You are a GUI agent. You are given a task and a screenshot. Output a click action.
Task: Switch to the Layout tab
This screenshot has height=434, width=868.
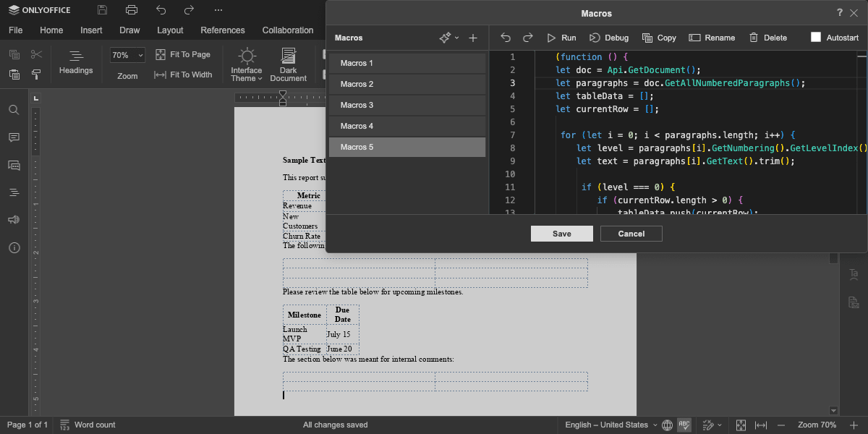(171, 30)
